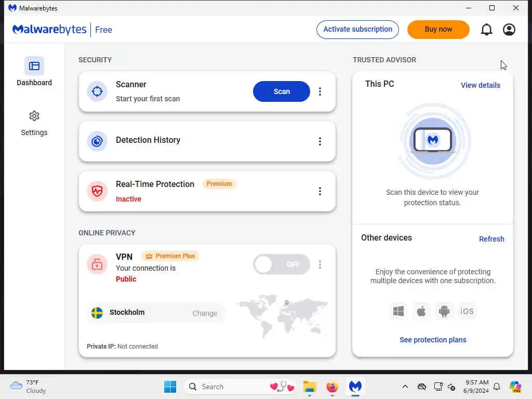
Task: Toggle the VPN switch on
Action: click(x=281, y=264)
